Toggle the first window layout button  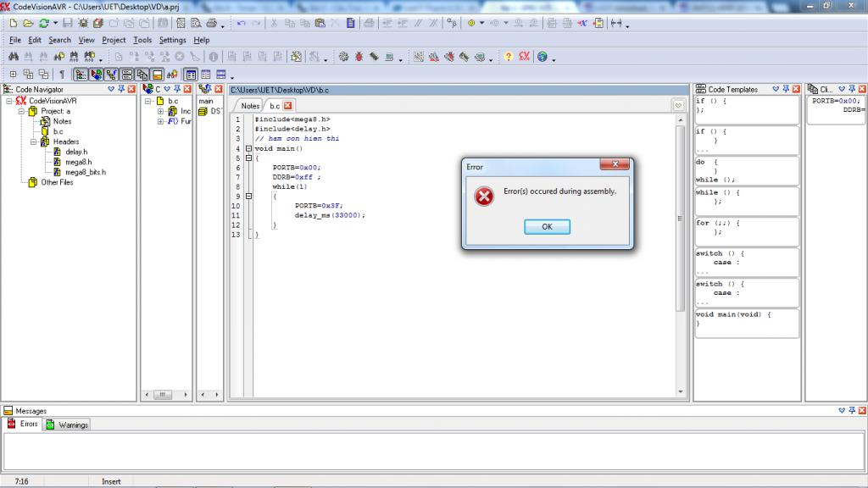tap(191, 75)
